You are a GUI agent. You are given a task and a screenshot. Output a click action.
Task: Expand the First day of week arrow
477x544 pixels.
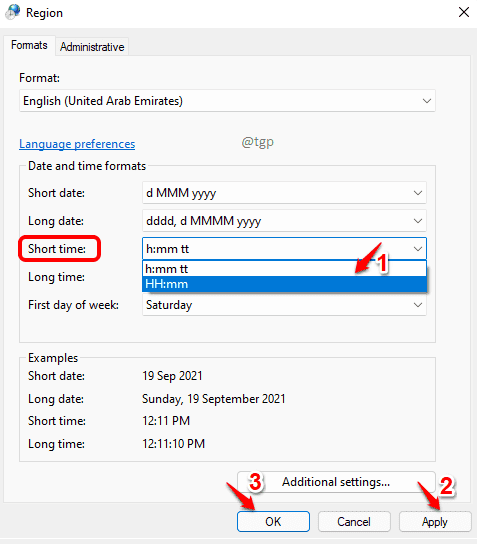[418, 305]
